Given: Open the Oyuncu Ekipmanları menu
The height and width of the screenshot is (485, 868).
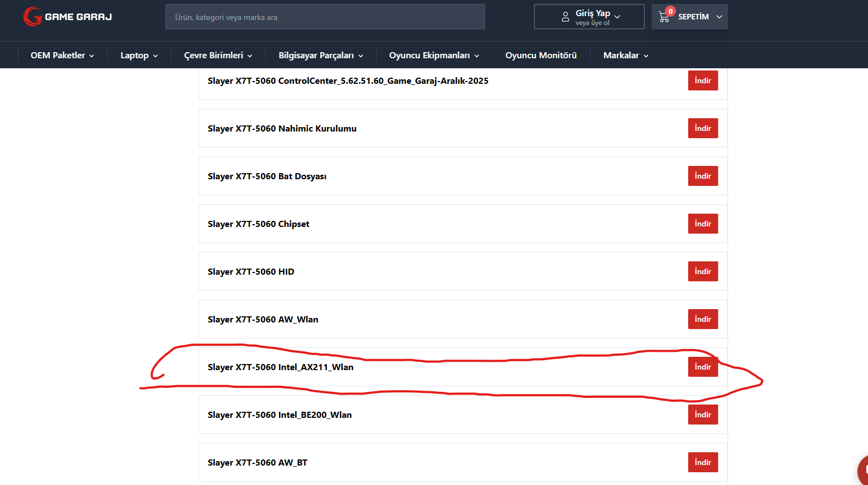Looking at the screenshot, I should (x=434, y=55).
